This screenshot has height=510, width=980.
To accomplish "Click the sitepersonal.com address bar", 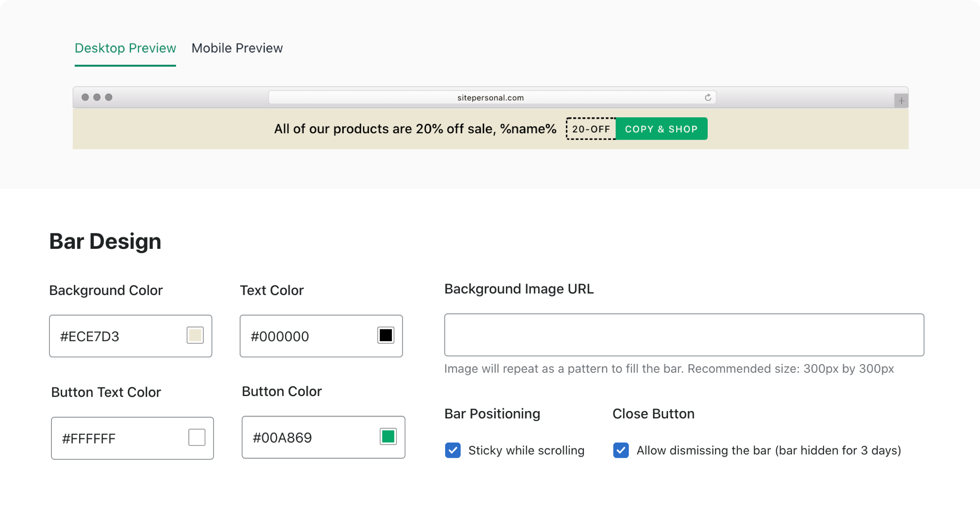I will 490,97.
